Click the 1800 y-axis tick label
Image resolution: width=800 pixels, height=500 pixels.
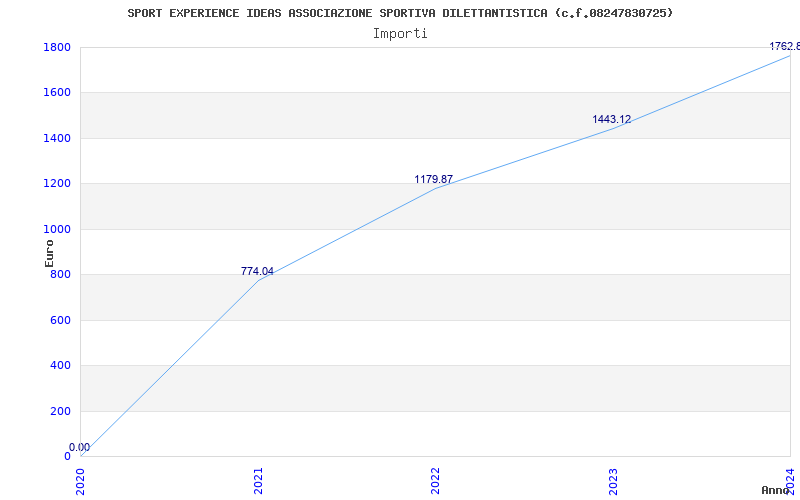[57, 47]
